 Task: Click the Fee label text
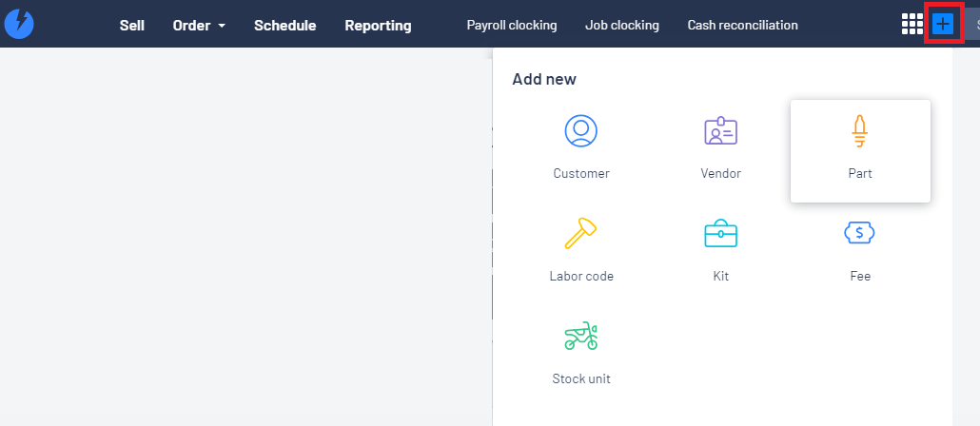tap(860, 276)
